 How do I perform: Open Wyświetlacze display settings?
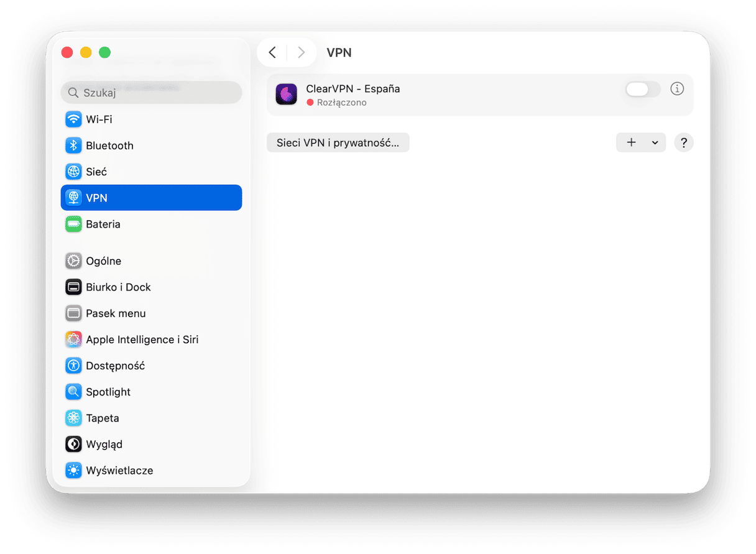pyautogui.click(x=119, y=470)
